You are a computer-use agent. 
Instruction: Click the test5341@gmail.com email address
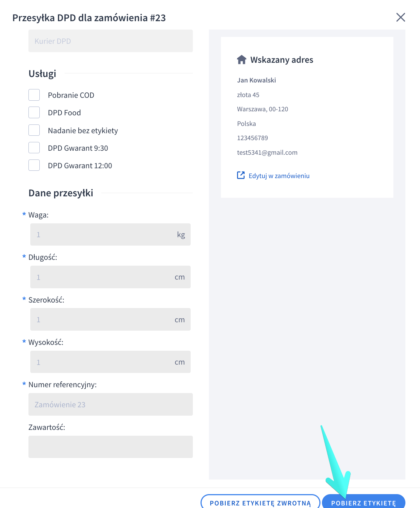pos(267,153)
